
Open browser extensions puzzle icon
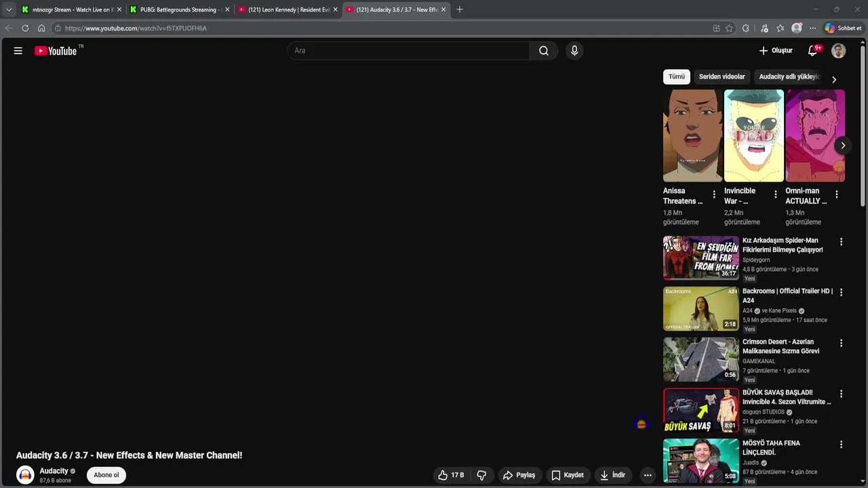[746, 28]
